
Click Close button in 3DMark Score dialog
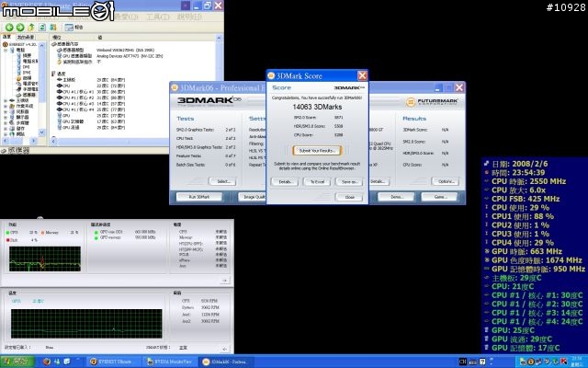(349, 197)
